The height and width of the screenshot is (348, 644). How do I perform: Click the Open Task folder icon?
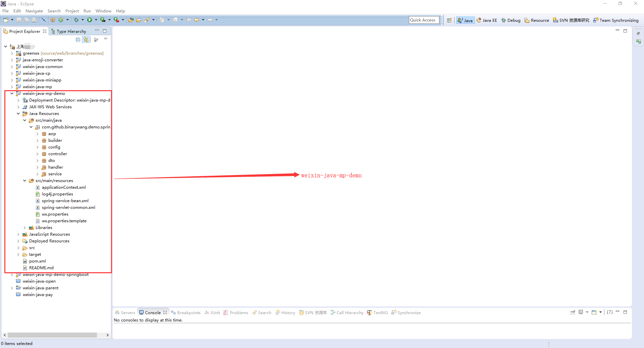[139, 20]
